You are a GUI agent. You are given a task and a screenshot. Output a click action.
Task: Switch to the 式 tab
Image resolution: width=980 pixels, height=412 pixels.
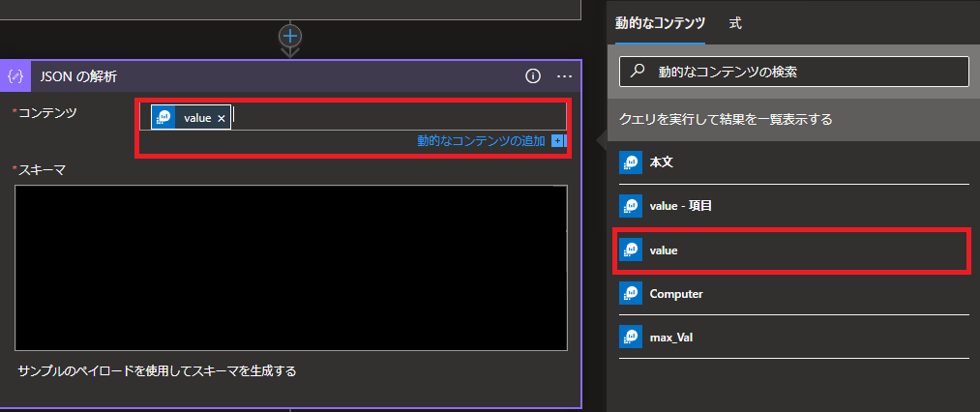735,24
